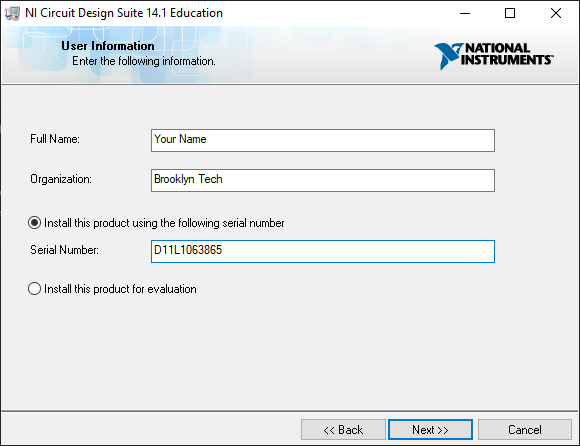
Task: Cancel the installation
Action: [525, 430]
